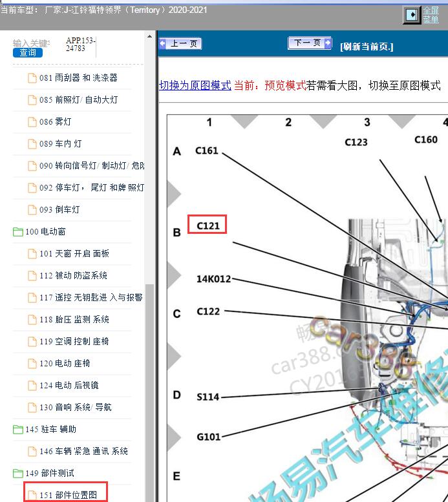This screenshot has width=448, height=502.
Task: Open page icon for 085 前照灯/自动大灯
Action: pos(32,100)
